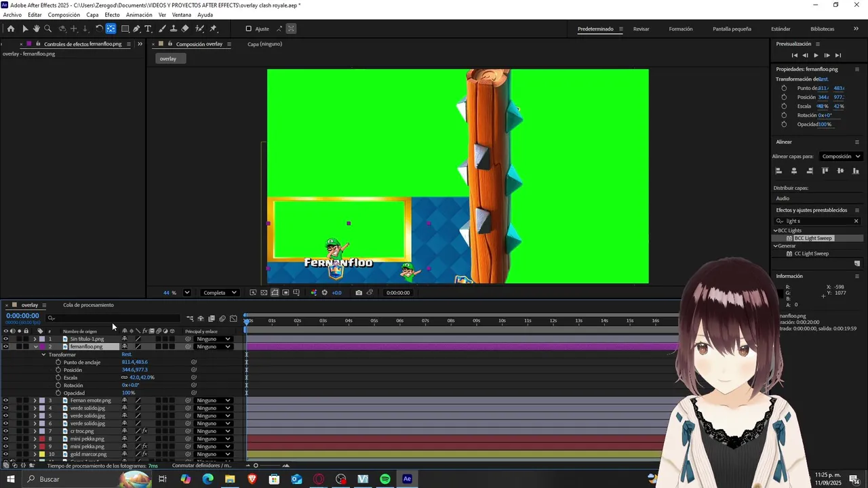The height and width of the screenshot is (488, 868).
Task: Collapse the BCC Lights effects category
Action: 776,230
